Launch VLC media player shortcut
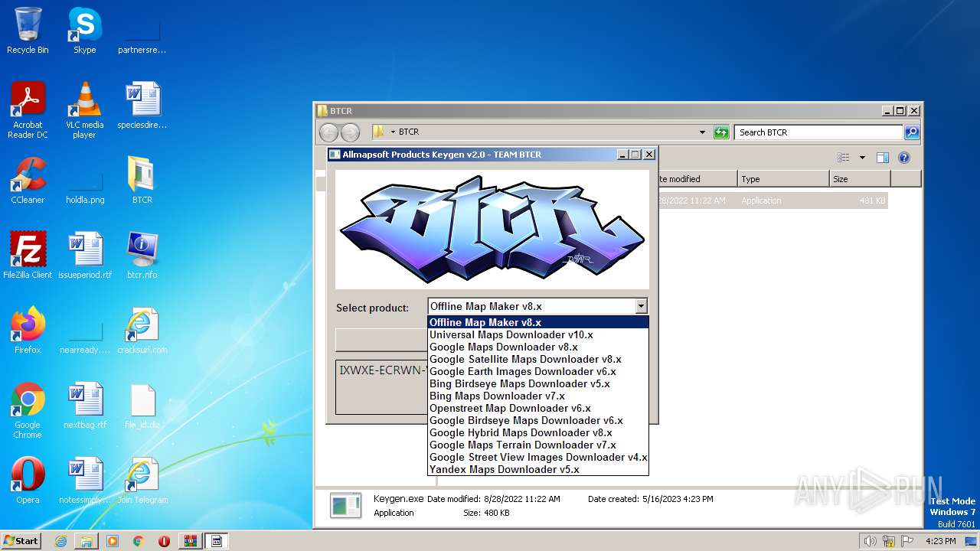Image resolution: width=980 pixels, height=551 pixels. [84, 110]
